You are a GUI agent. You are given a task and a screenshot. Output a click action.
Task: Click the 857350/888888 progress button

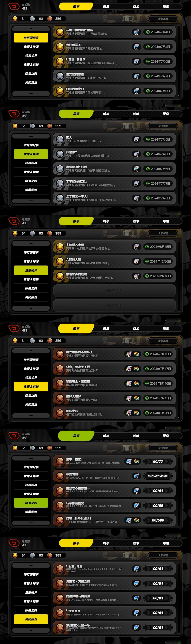tap(158, 476)
